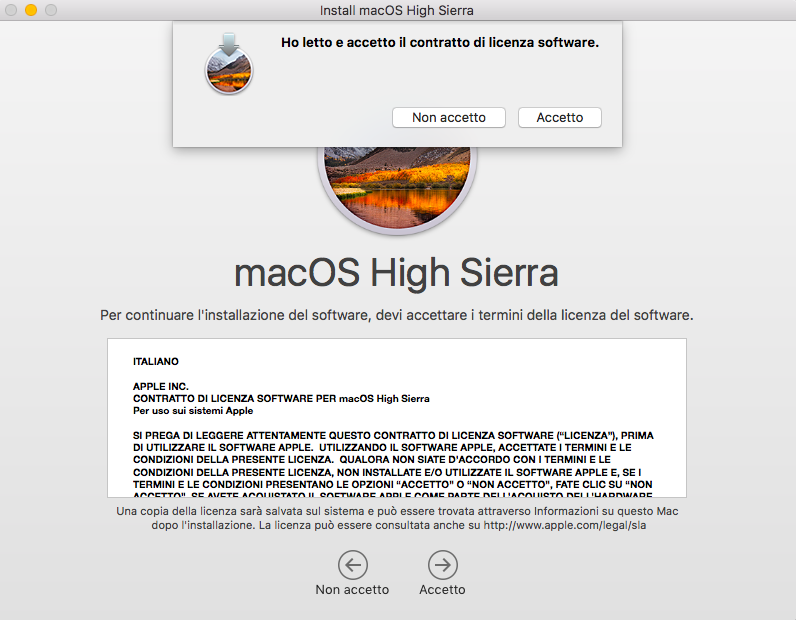Click the 'Per continuare l'installazione' instruction text
This screenshot has height=620, width=796.
tap(396, 315)
